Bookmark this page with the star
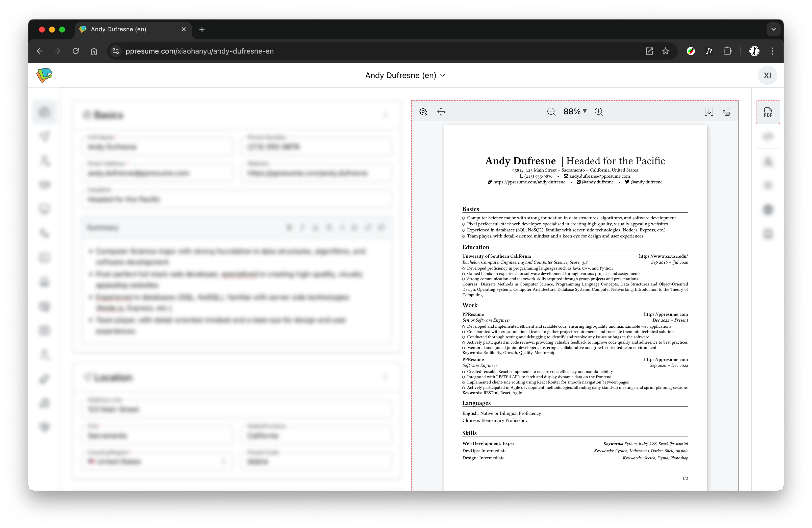The image size is (812, 528). [x=665, y=51]
